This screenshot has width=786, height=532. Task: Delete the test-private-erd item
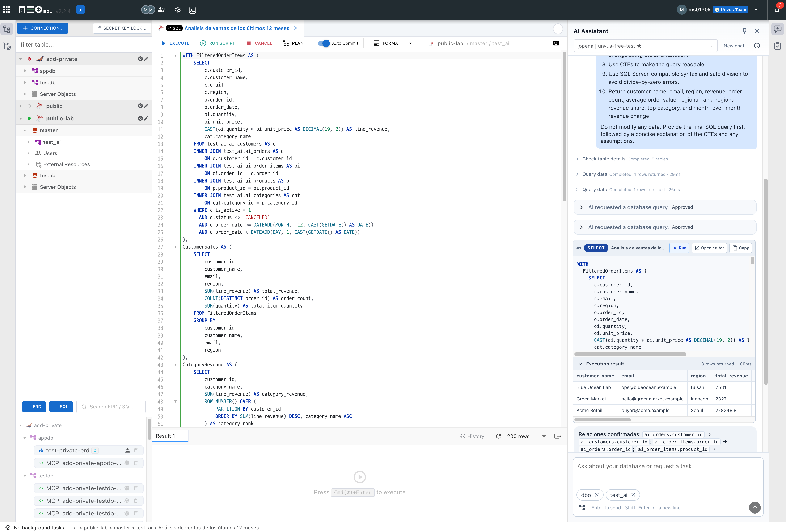pyautogui.click(x=136, y=450)
